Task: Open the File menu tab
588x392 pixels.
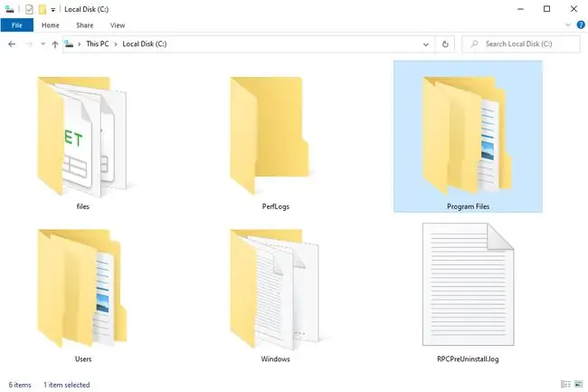Action: point(17,25)
